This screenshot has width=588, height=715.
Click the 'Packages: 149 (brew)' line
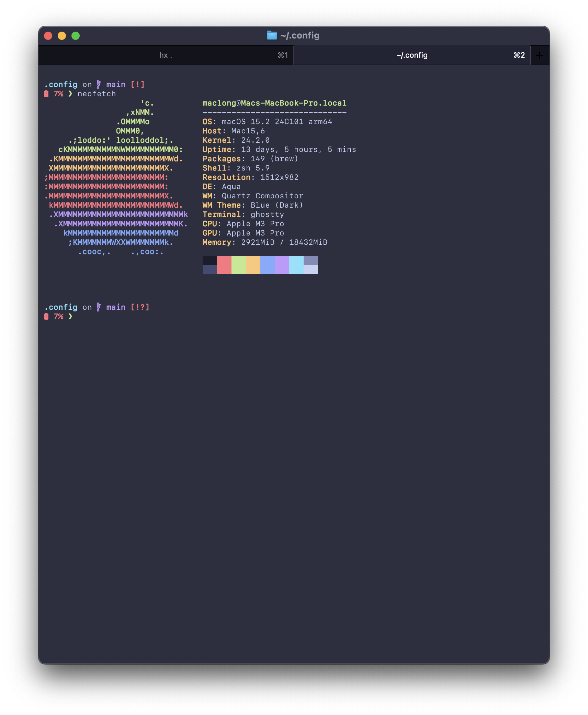[250, 159]
